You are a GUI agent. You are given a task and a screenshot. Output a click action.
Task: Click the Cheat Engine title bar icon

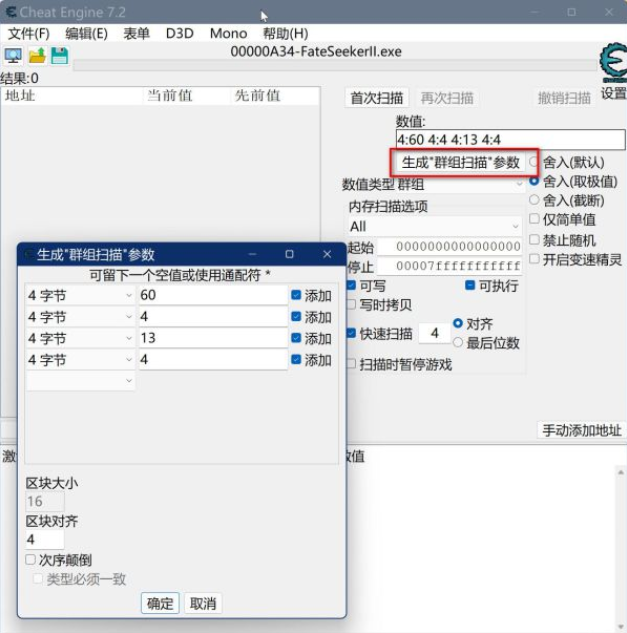click(x=11, y=12)
